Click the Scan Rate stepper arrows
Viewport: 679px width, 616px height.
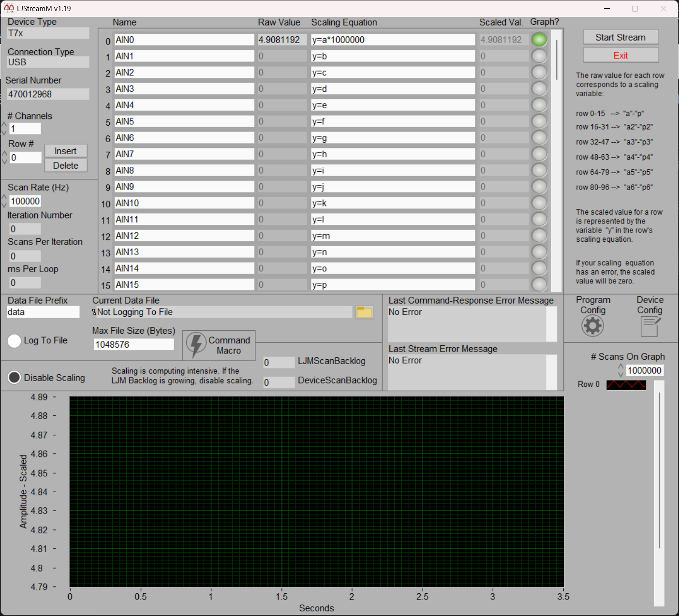pyautogui.click(x=4, y=201)
